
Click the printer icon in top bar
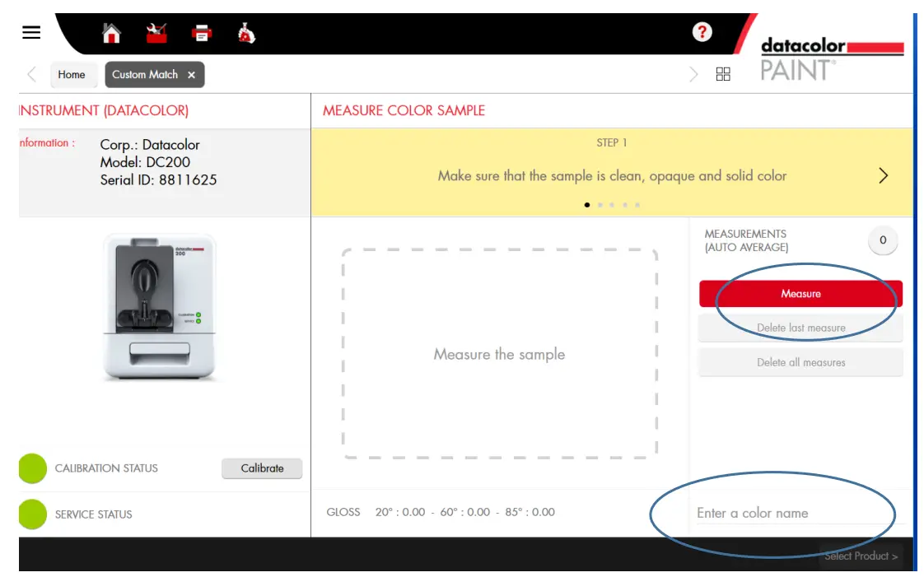point(202,33)
